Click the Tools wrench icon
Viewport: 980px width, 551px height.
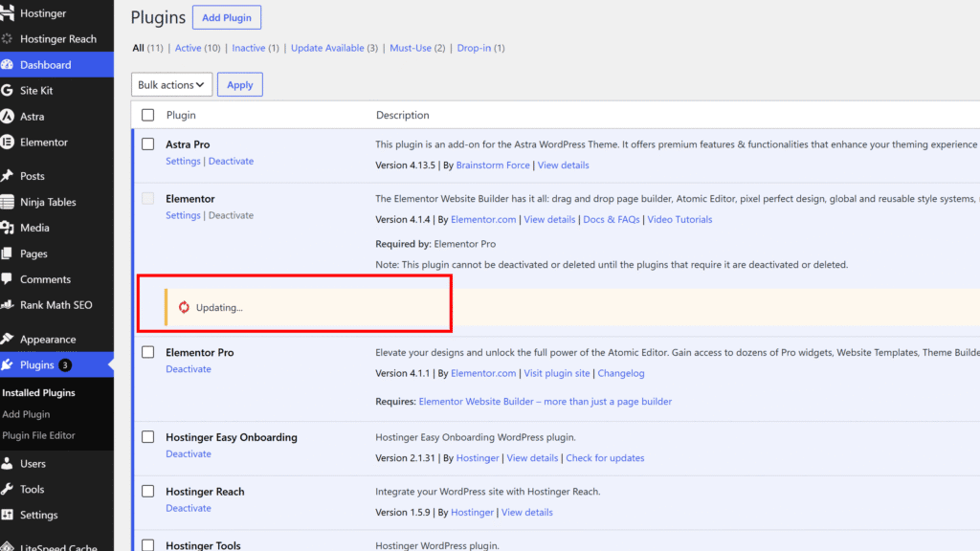[x=7, y=489]
